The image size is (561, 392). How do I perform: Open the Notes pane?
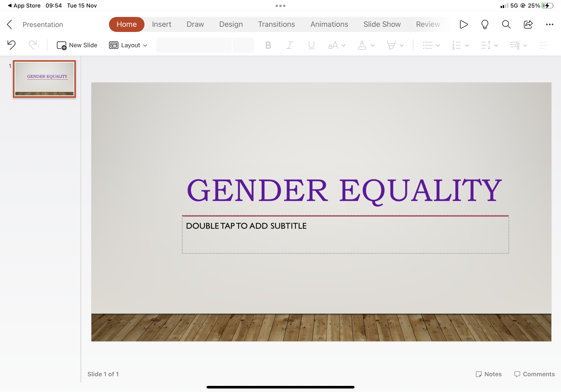tap(489, 374)
